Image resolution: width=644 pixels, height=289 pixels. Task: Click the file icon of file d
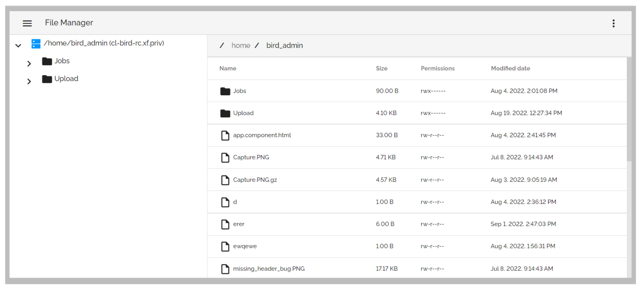[225, 202]
